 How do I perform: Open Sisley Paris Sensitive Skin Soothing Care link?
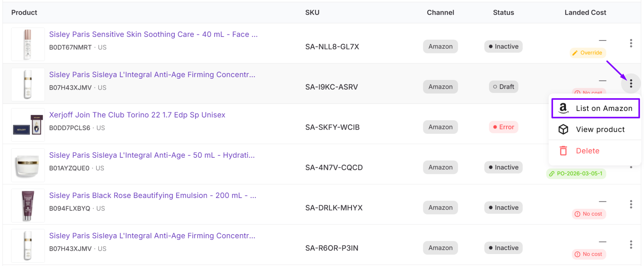(153, 34)
